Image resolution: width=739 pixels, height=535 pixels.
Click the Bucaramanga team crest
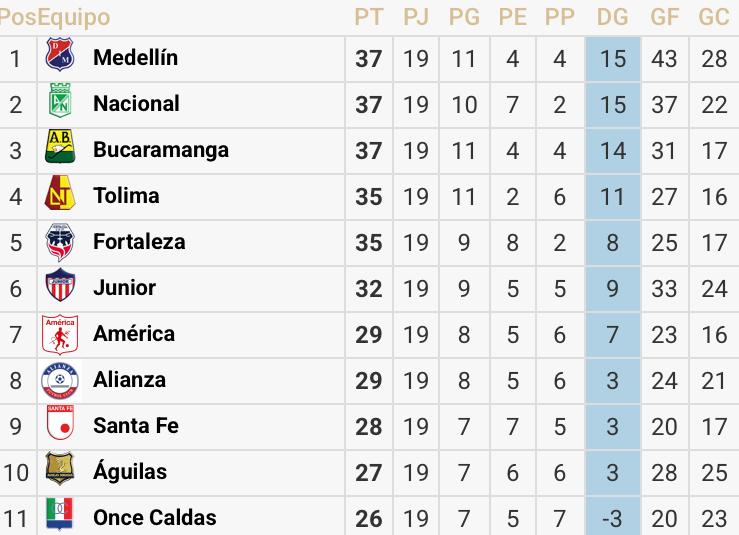point(60,150)
